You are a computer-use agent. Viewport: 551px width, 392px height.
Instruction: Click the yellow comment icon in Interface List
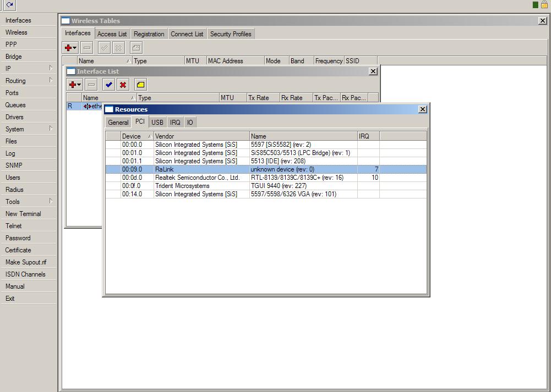click(x=140, y=85)
